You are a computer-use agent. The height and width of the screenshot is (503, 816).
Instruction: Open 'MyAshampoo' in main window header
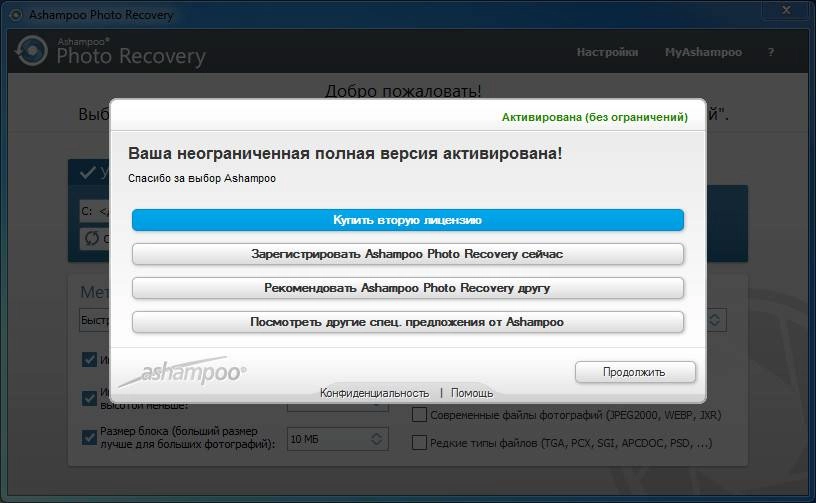coord(703,52)
